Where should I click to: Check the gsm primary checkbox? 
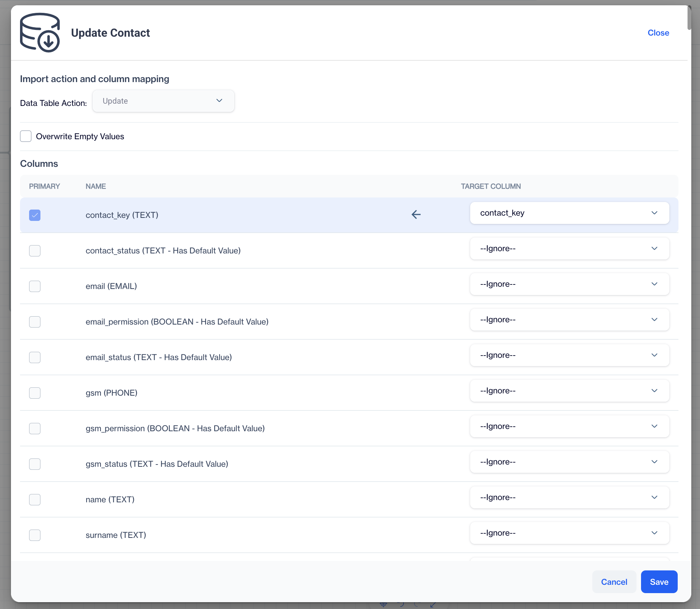pyautogui.click(x=35, y=393)
